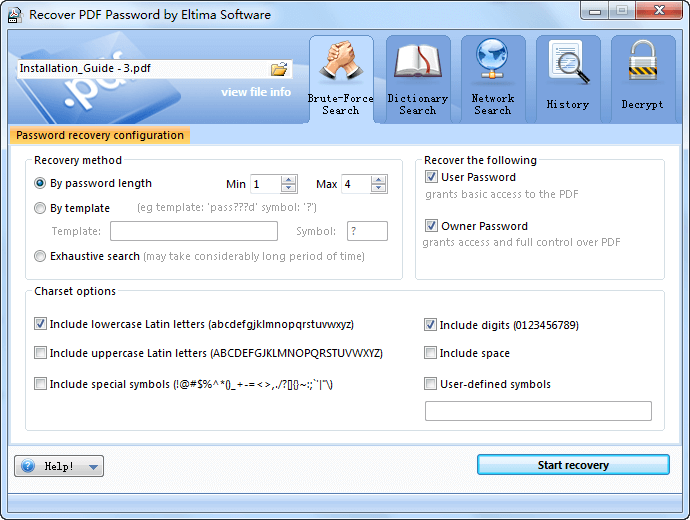This screenshot has width=690, height=520.
Task: Enable User-defined symbols checkbox
Action: [430, 384]
